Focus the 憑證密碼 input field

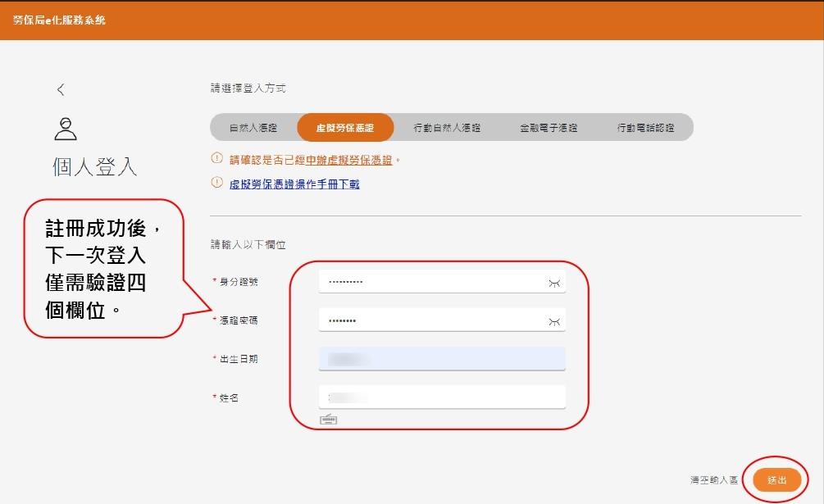pyautogui.click(x=442, y=320)
